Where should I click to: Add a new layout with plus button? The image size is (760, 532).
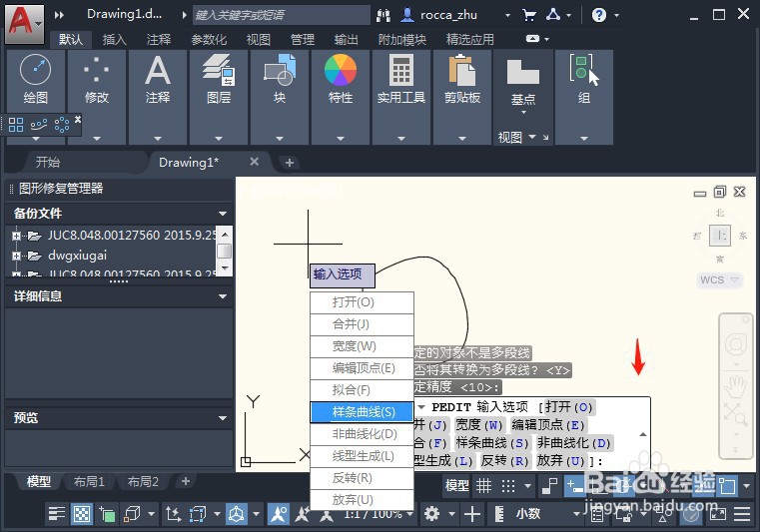(x=185, y=481)
